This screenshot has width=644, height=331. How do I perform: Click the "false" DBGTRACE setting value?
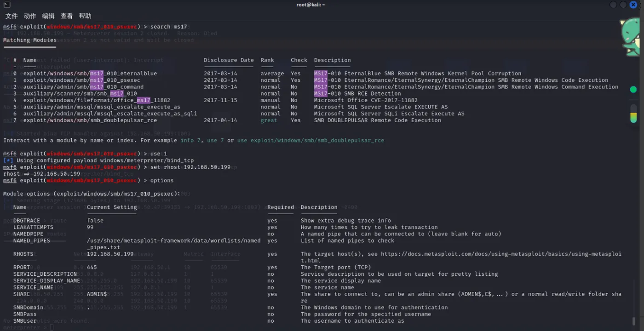coord(95,221)
